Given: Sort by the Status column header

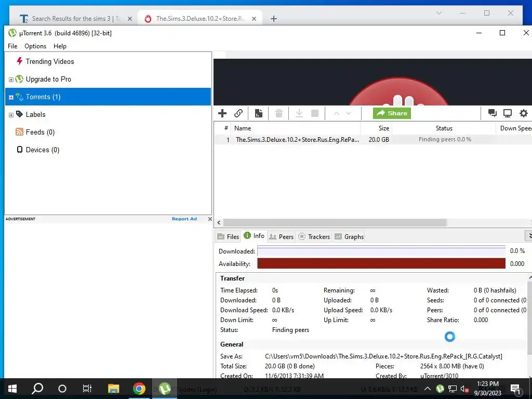Looking at the screenshot, I should (444, 128).
